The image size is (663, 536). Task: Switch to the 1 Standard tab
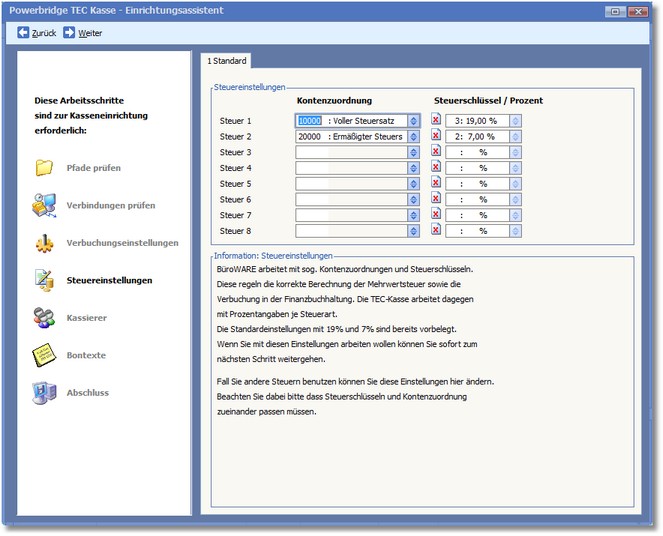coord(227,61)
